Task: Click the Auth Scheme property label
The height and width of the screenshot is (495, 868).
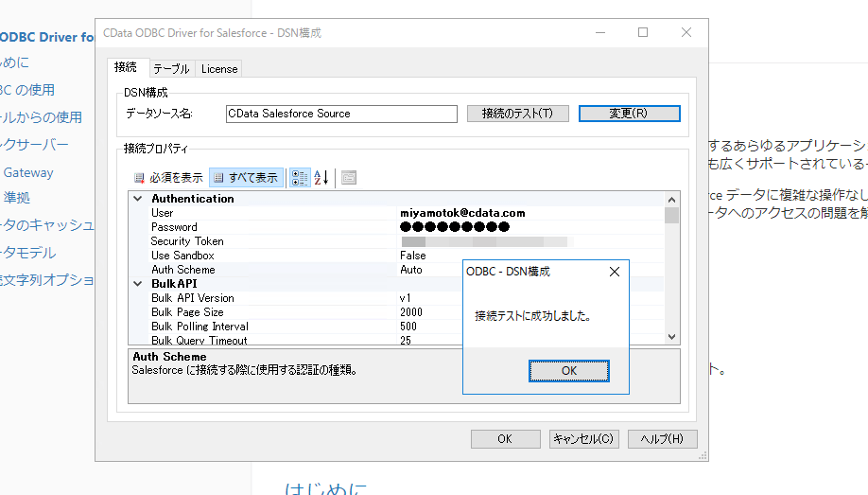Action: click(183, 270)
